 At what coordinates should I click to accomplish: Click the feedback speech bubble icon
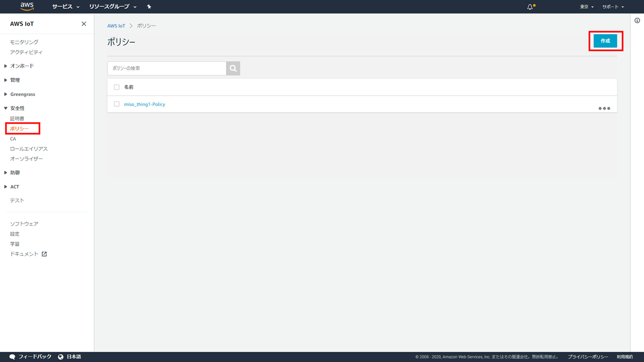[x=12, y=356]
